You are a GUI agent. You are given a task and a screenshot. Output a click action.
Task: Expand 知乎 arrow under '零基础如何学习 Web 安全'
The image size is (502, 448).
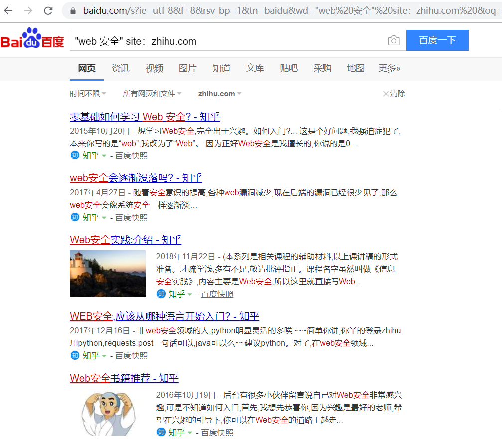104,156
